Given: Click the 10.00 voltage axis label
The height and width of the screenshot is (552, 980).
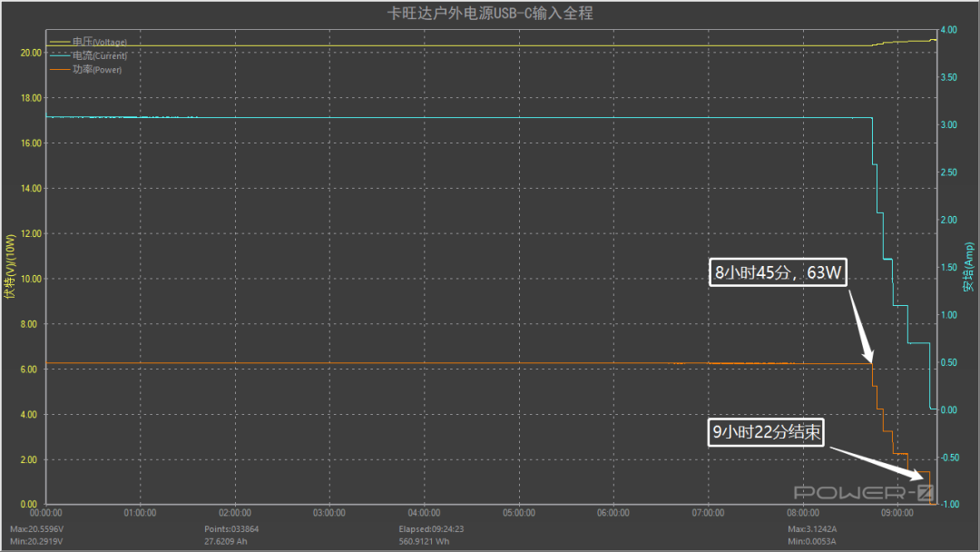Looking at the screenshot, I should [x=31, y=279].
